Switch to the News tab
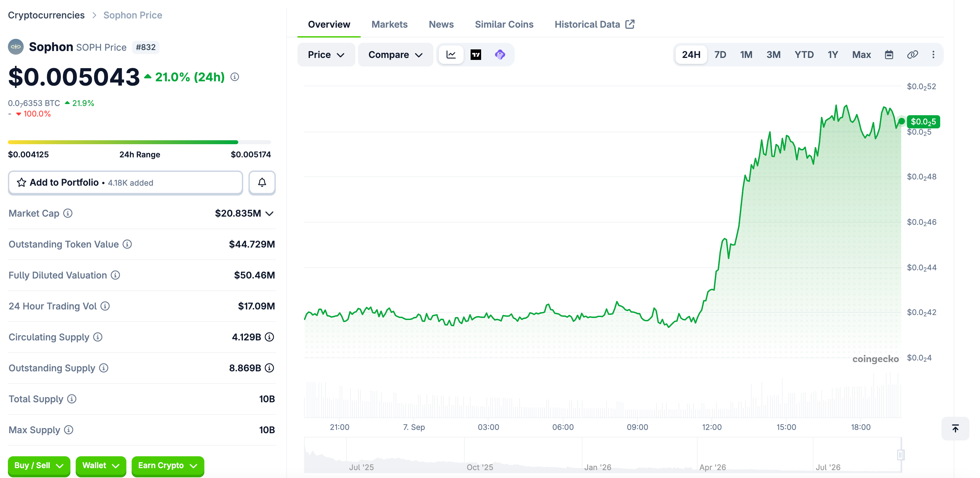The width and height of the screenshot is (980, 478). [x=441, y=24]
